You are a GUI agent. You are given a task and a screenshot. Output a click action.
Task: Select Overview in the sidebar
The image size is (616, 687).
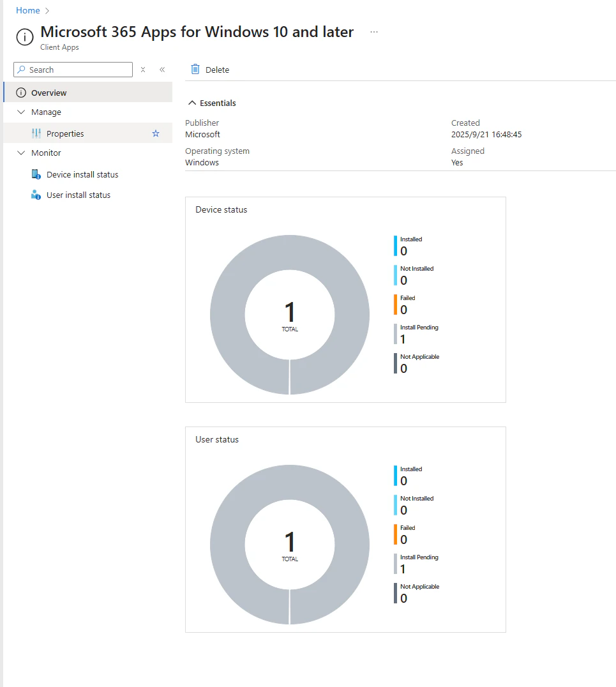[88, 93]
